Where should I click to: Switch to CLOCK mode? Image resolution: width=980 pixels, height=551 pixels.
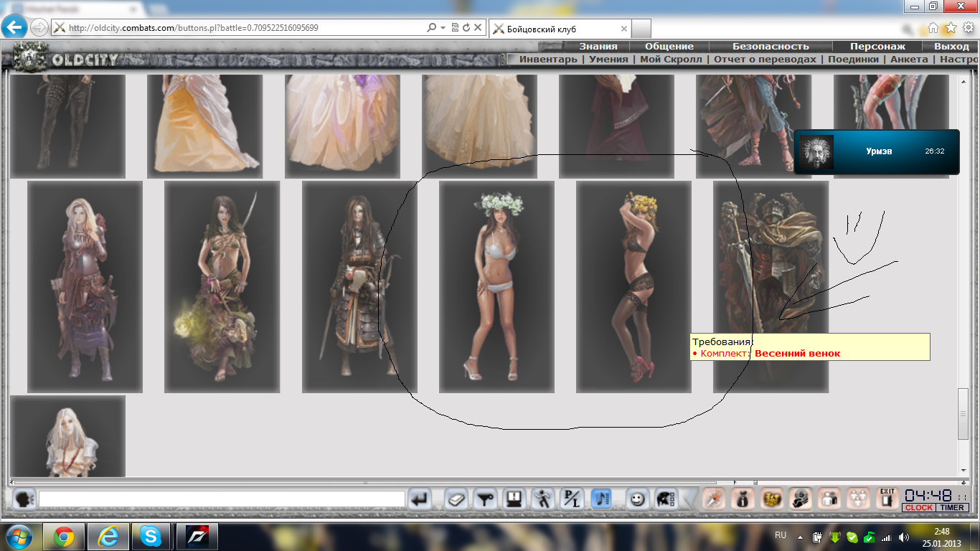coord(919,508)
